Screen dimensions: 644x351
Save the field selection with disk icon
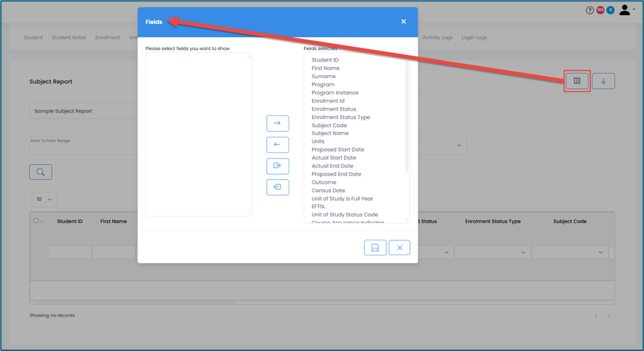pos(375,248)
